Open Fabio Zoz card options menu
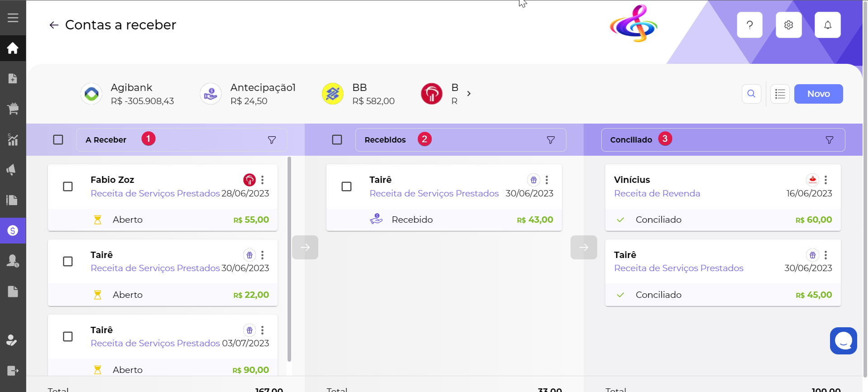 [262, 180]
